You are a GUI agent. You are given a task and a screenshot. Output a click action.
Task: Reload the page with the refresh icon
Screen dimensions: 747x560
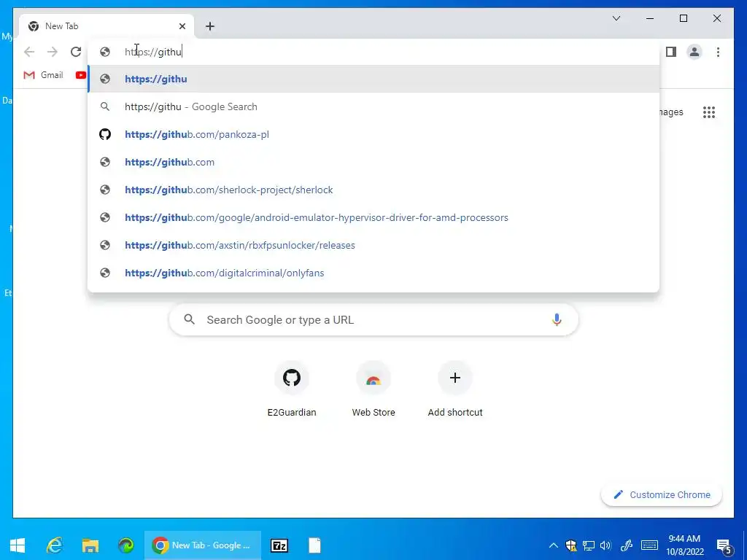pos(76,52)
